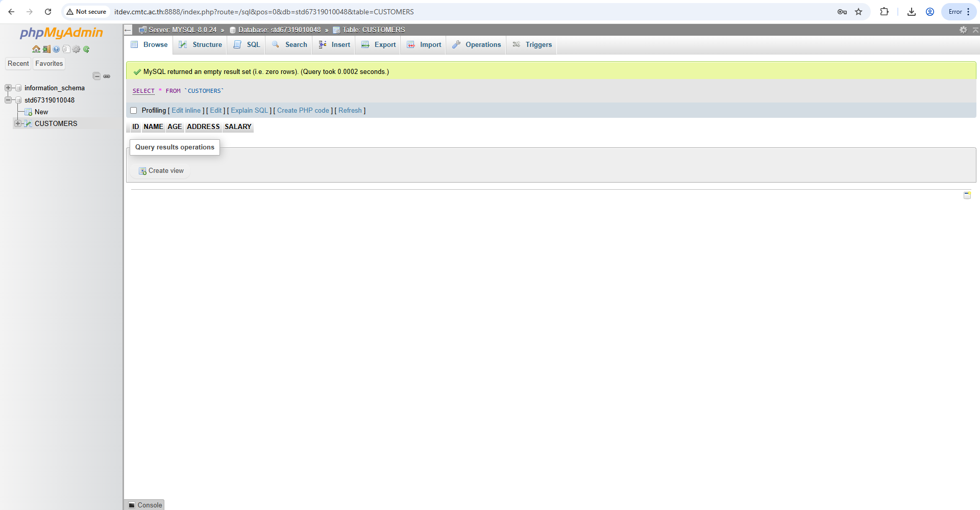The image size is (980, 510).
Task: Click the Collapse all tree icon
Action: [96, 76]
